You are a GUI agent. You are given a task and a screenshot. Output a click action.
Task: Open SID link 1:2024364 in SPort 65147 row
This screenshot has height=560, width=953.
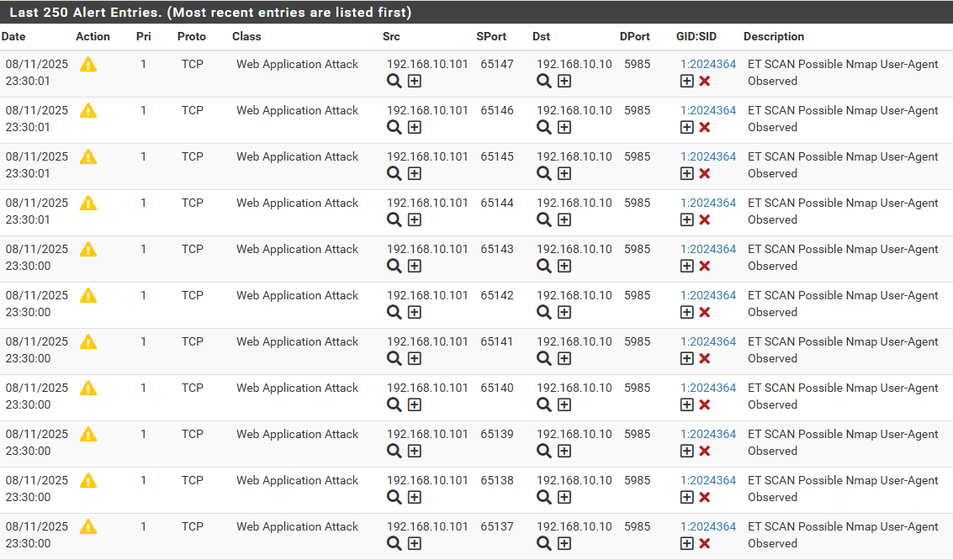708,64
